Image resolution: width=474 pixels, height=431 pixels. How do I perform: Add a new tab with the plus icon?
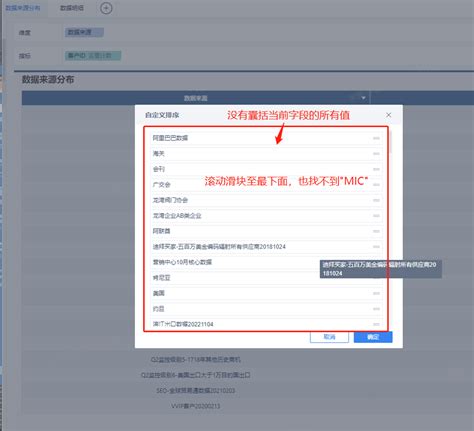[106, 8]
